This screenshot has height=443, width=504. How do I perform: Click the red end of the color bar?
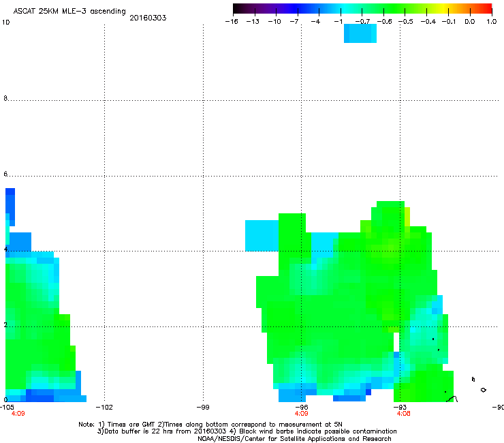coord(488,8)
